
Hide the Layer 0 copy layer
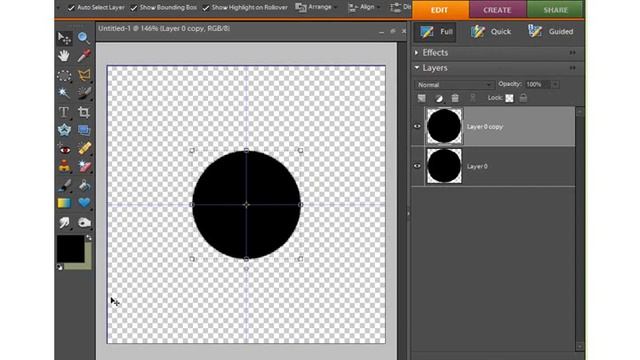[417, 127]
